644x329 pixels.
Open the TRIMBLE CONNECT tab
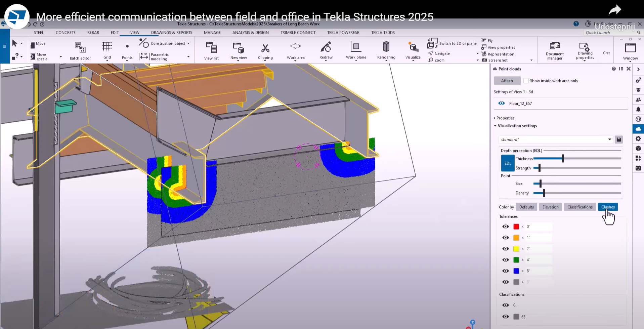pyautogui.click(x=298, y=33)
